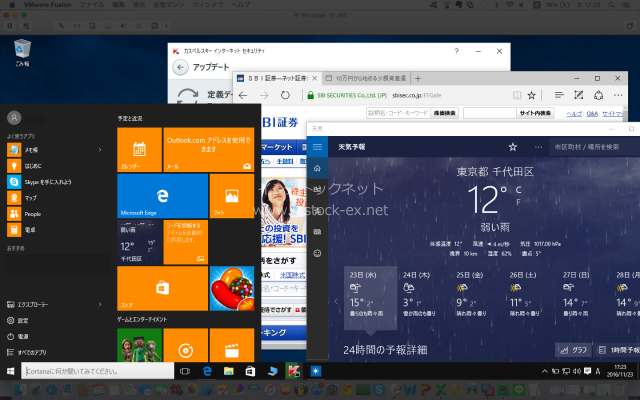The height and width of the screenshot is (400, 640).
Task: Select the SBI証券 browser tab
Action: tap(278, 78)
